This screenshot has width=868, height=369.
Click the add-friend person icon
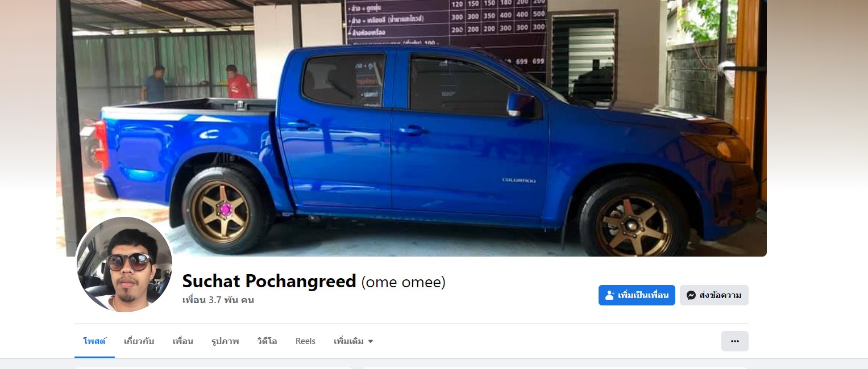pyautogui.click(x=610, y=295)
